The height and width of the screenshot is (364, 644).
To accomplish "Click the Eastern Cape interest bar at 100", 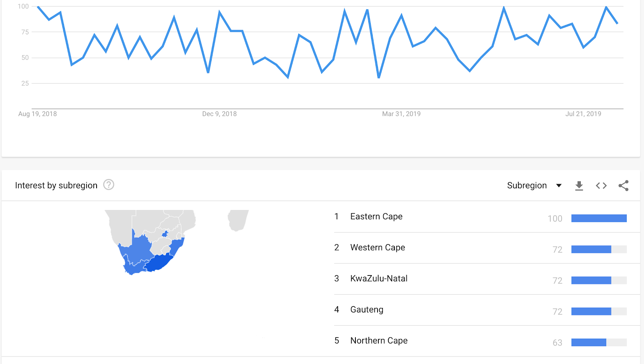I will (599, 218).
